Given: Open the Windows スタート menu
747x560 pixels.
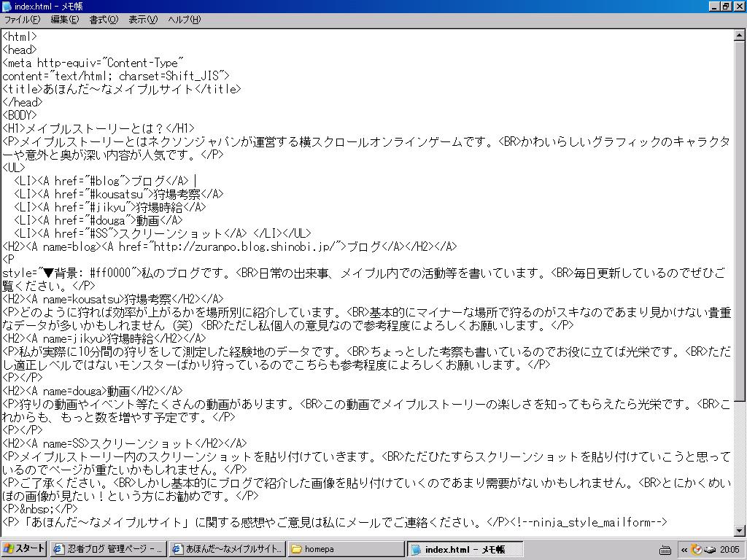Looking at the screenshot, I should click(23, 548).
